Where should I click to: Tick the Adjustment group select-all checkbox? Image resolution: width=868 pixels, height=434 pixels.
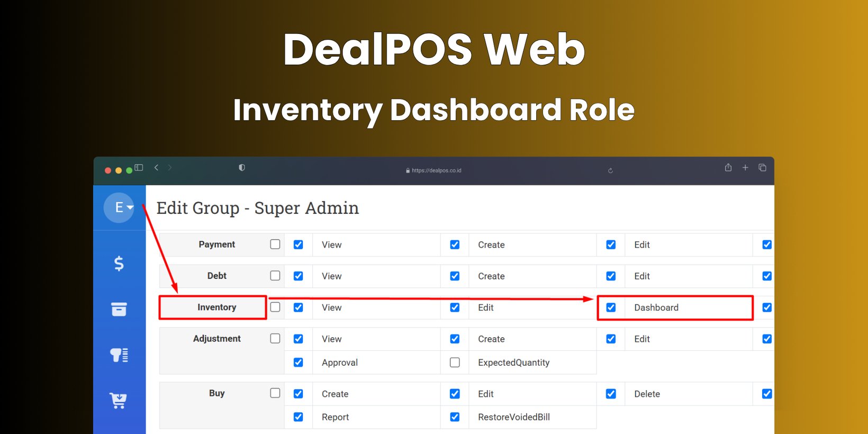tap(275, 338)
